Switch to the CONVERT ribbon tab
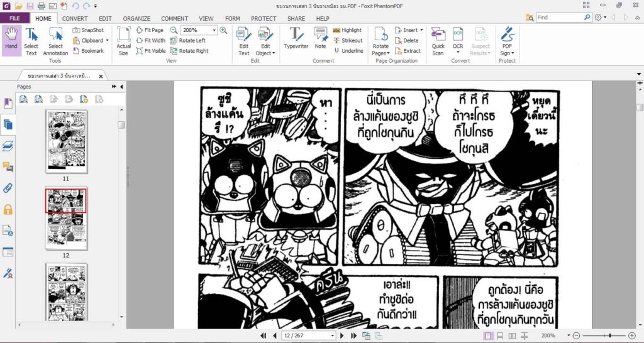Image resolution: width=644 pixels, height=343 pixels. tap(75, 18)
